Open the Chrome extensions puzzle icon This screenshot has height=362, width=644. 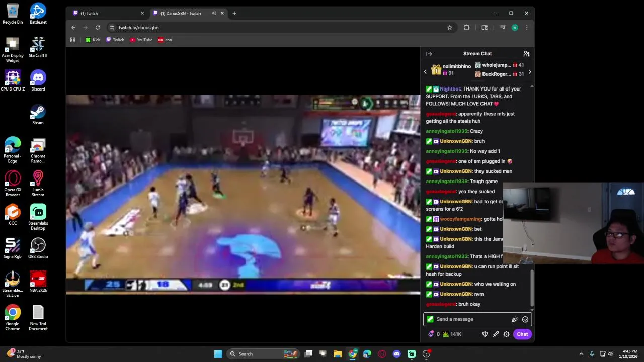click(x=467, y=28)
